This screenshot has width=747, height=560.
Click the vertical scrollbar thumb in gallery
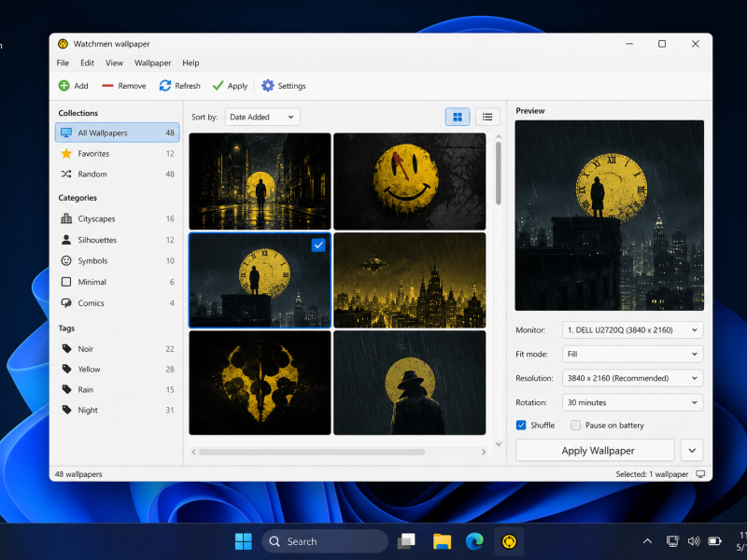pos(499,174)
